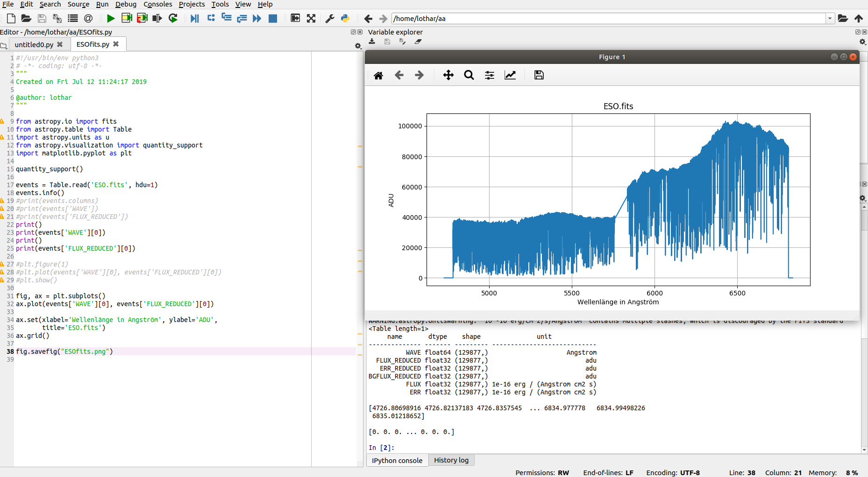Open figure subplot configuration sliders icon
The height and width of the screenshot is (477, 868).
tap(489, 76)
